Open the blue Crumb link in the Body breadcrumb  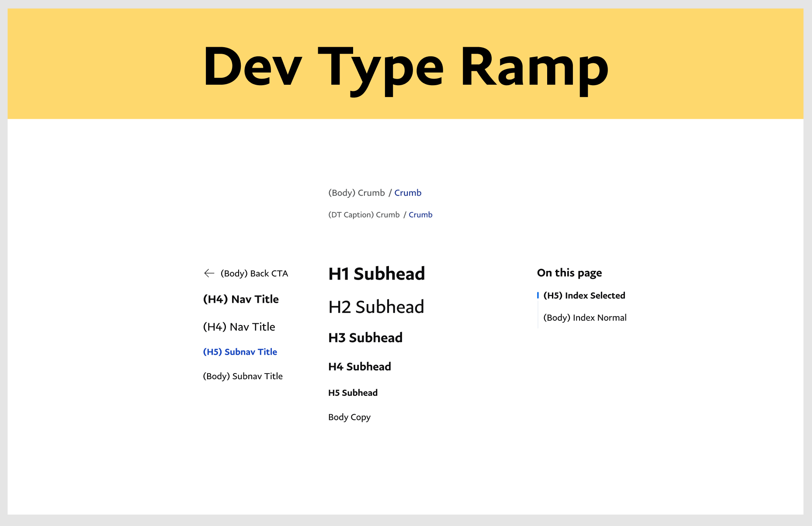[408, 193]
